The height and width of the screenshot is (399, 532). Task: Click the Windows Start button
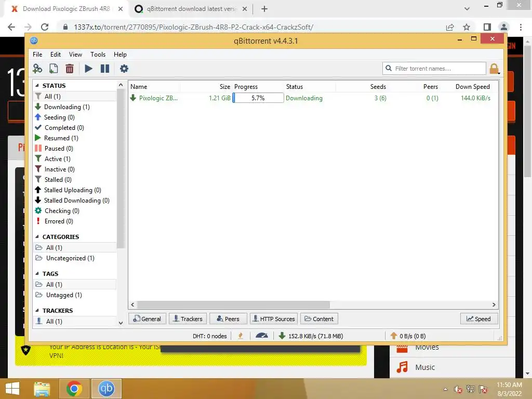click(12, 389)
